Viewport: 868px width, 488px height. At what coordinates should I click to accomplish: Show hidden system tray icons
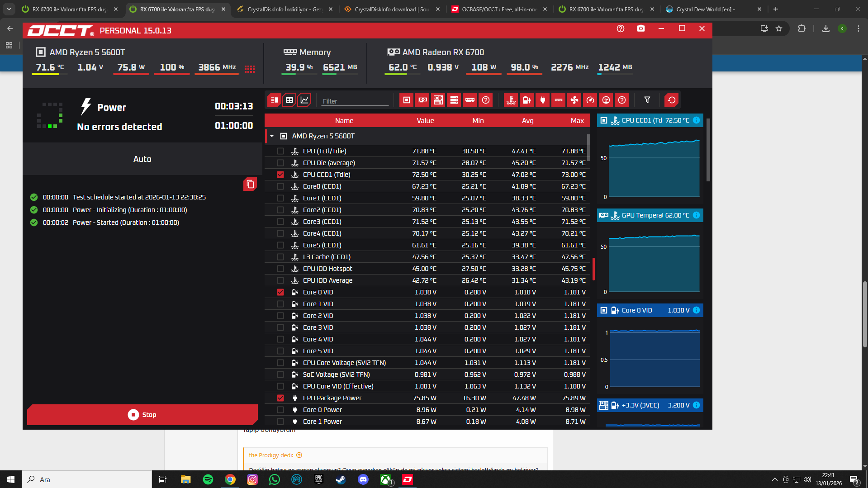tap(775, 479)
